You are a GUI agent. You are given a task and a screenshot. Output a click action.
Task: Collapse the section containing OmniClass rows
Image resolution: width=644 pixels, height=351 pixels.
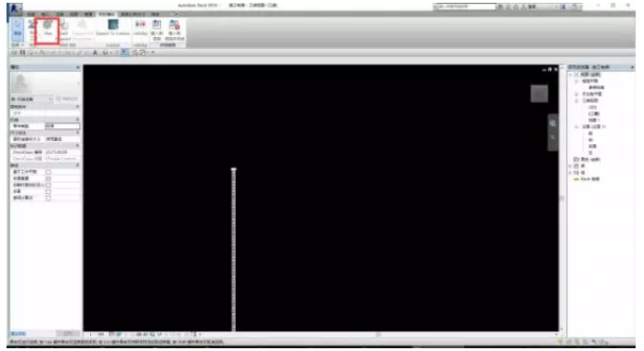tap(78, 146)
